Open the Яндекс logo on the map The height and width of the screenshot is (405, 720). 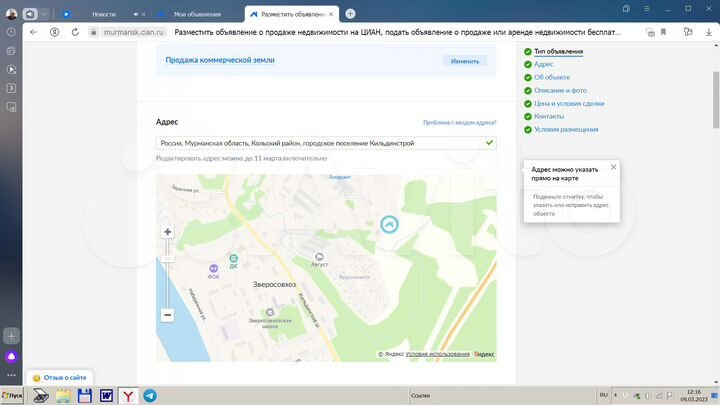coord(484,354)
